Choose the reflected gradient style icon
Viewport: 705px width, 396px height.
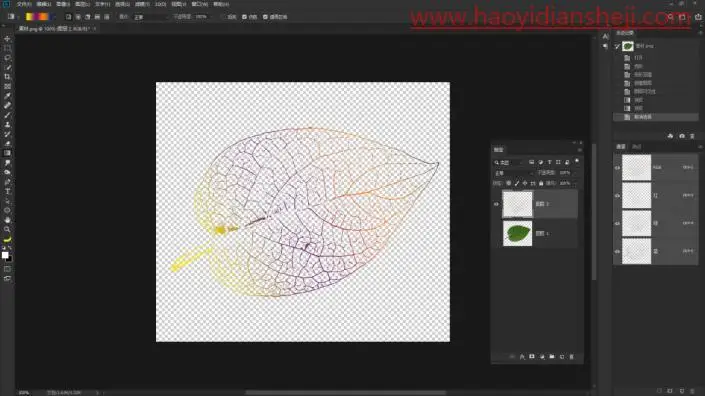coord(97,17)
